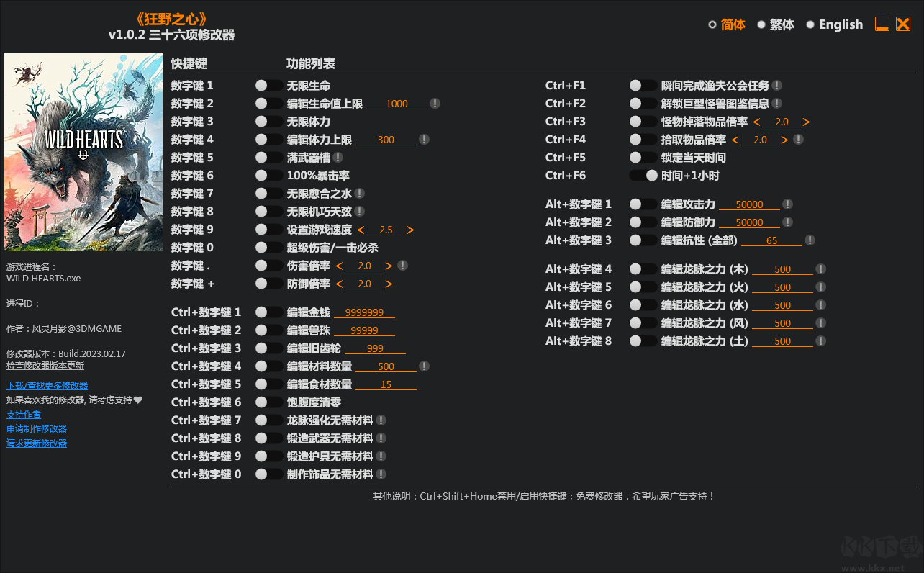Screen dimensions: 924x573
Task: Click info icon beside 编辑龙脉之力 (风)
Action: pos(820,323)
